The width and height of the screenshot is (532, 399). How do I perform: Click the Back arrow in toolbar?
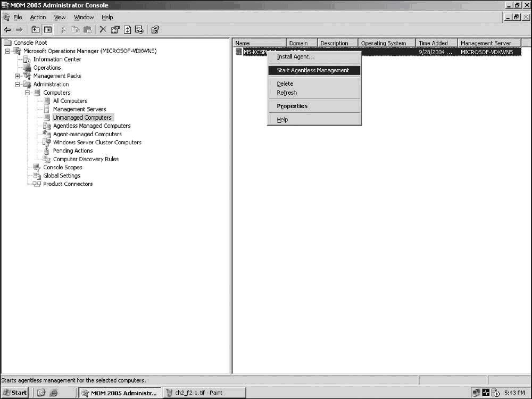coord(7,30)
